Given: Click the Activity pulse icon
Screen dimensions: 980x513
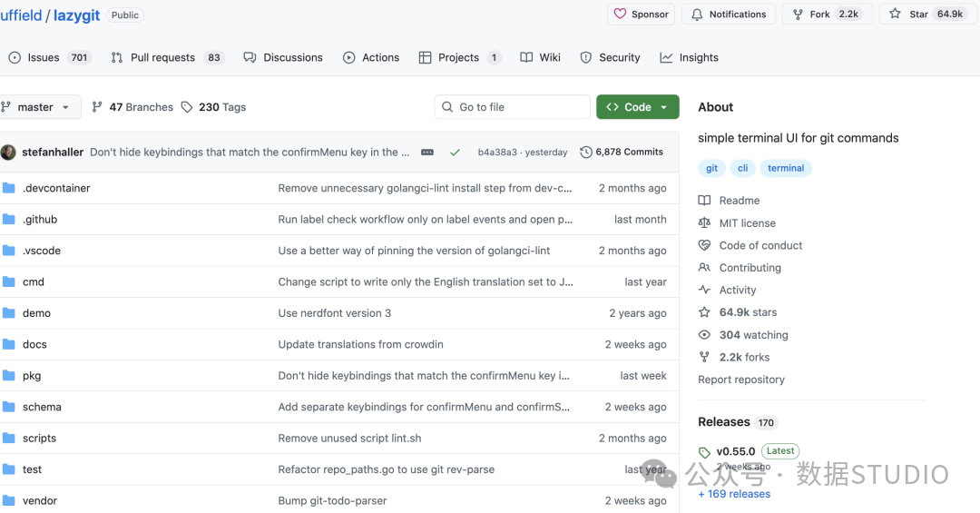Looking at the screenshot, I should coord(704,290).
